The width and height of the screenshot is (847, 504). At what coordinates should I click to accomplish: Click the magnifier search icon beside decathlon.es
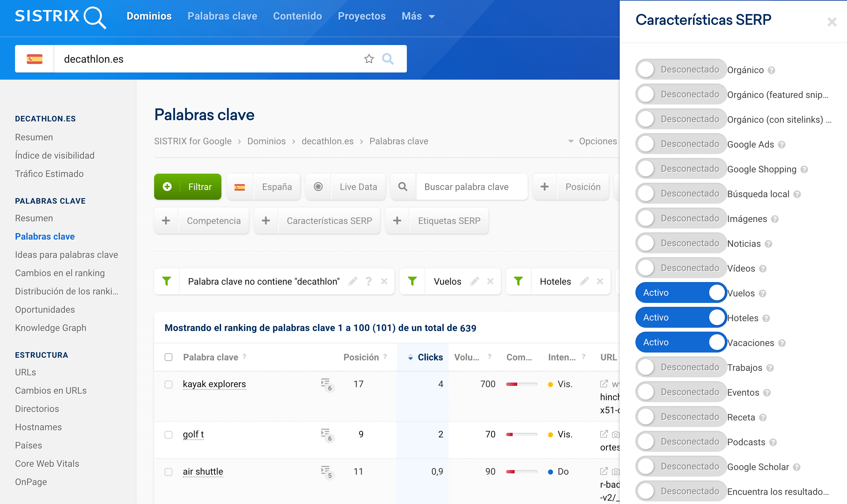tap(388, 59)
